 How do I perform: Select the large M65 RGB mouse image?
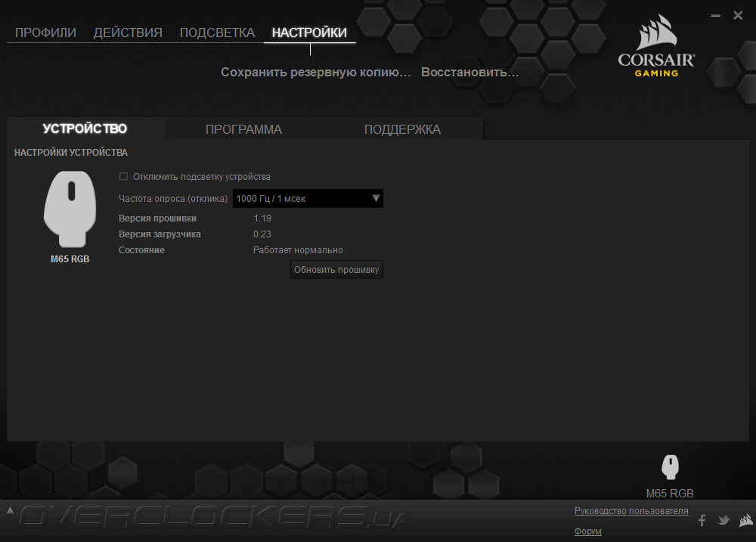click(x=70, y=209)
